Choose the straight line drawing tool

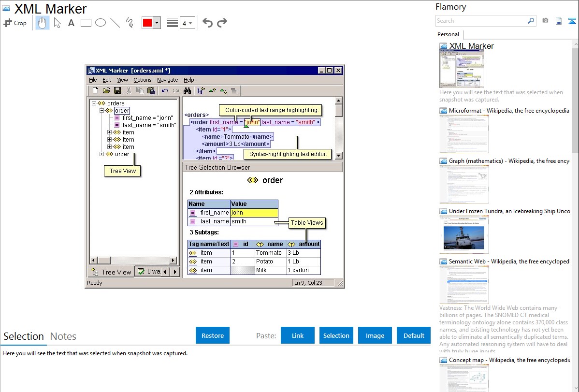pos(115,23)
